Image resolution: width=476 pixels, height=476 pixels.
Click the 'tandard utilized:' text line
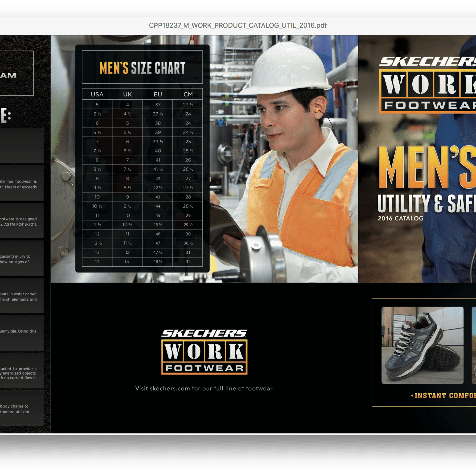coord(15,412)
